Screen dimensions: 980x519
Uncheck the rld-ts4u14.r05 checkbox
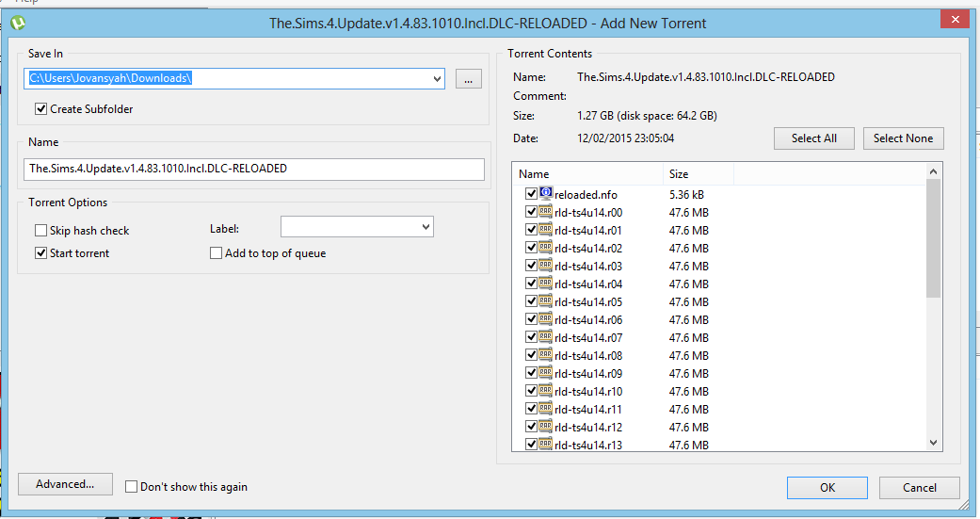531,301
